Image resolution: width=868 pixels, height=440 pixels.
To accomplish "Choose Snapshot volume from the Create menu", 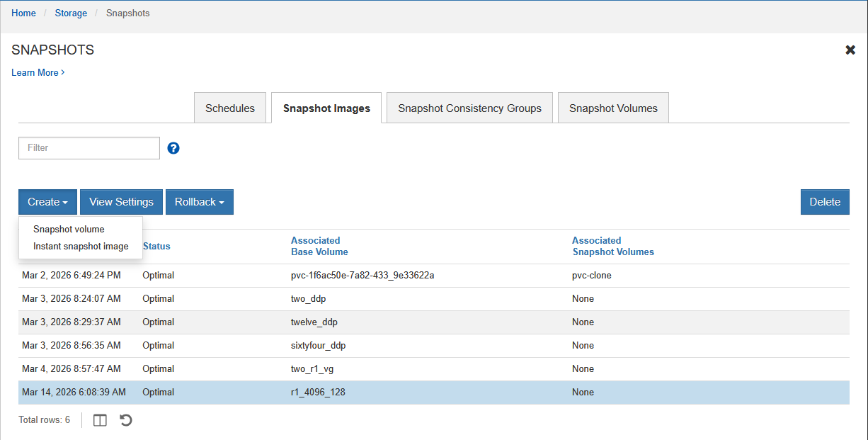I will [69, 230].
